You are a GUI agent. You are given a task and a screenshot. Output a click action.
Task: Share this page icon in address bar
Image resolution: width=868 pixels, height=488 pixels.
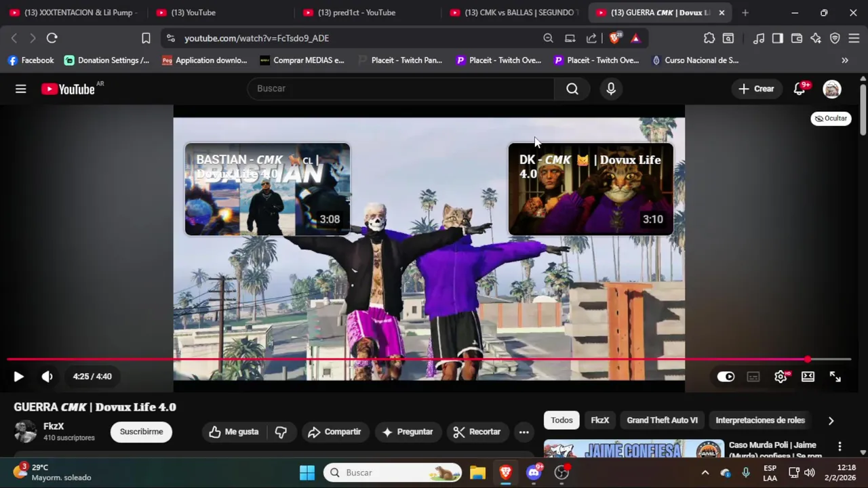(592, 39)
